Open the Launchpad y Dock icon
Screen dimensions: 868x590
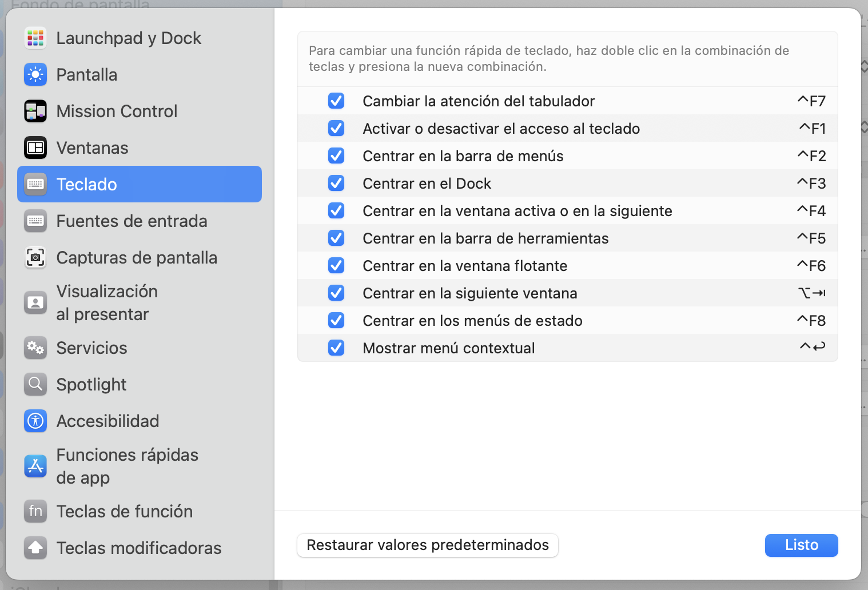tap(35, 38)
